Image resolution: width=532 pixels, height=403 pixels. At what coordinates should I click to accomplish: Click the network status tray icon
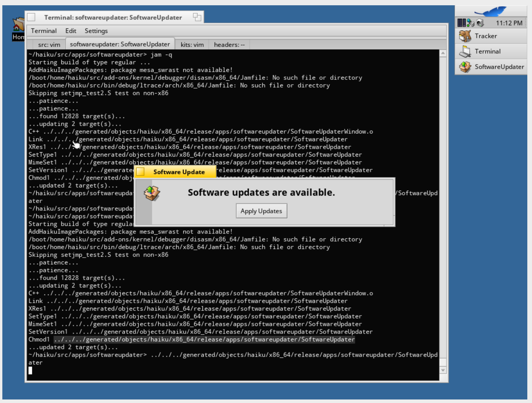(470, 23)
